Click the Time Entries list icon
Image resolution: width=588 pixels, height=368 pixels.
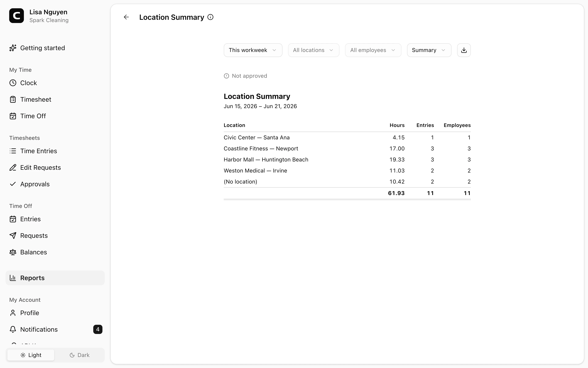pyautogui.click(x=13, y=151)
